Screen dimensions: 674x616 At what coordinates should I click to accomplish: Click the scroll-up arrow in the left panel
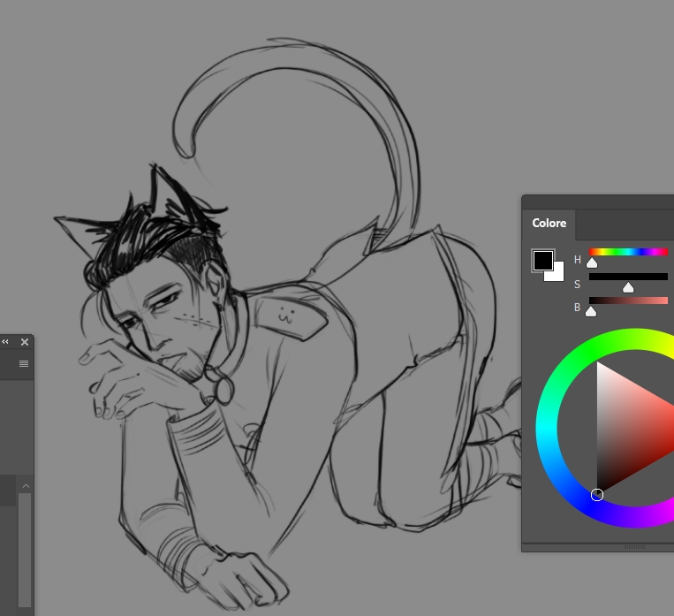[x=25, y=486]
